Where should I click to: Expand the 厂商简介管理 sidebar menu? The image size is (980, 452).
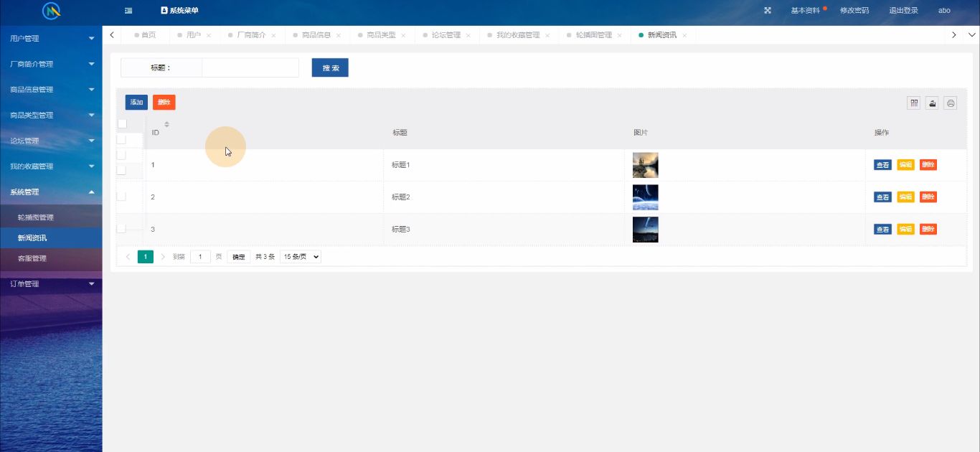(x=51, y=64)
